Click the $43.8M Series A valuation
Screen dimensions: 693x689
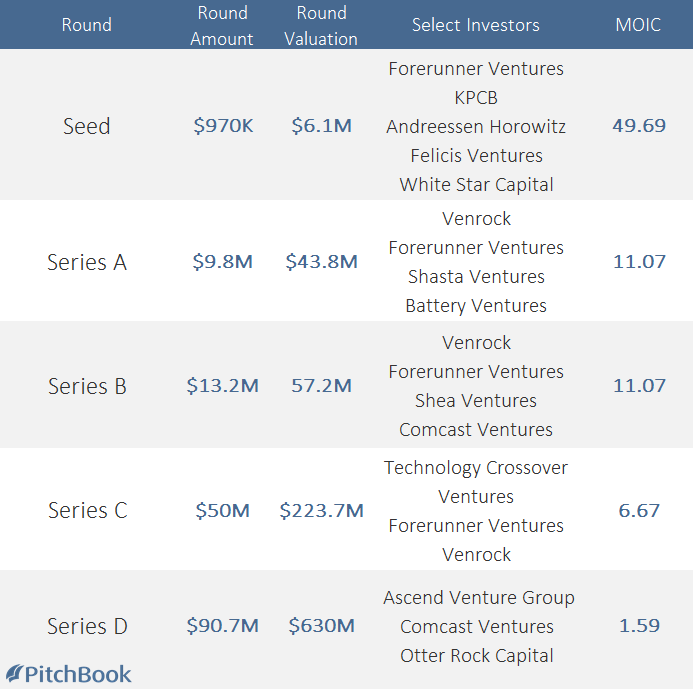coord(321,262)
